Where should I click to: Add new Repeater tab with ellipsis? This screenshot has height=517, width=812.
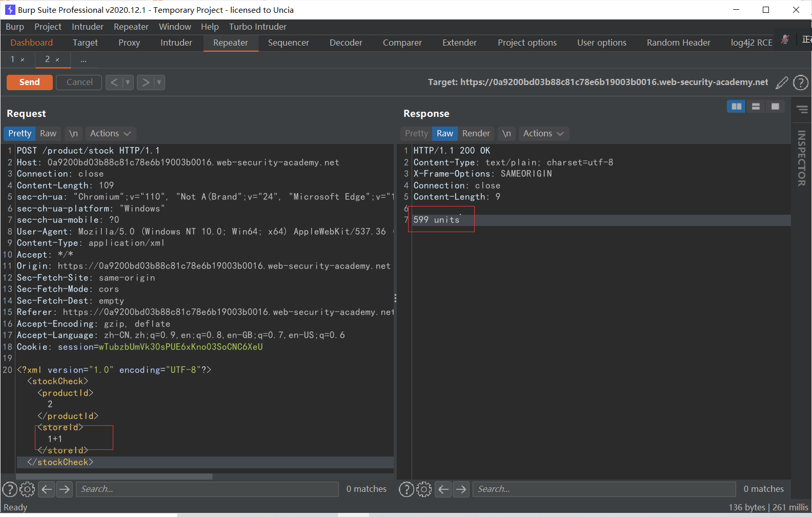click(84, 60)
